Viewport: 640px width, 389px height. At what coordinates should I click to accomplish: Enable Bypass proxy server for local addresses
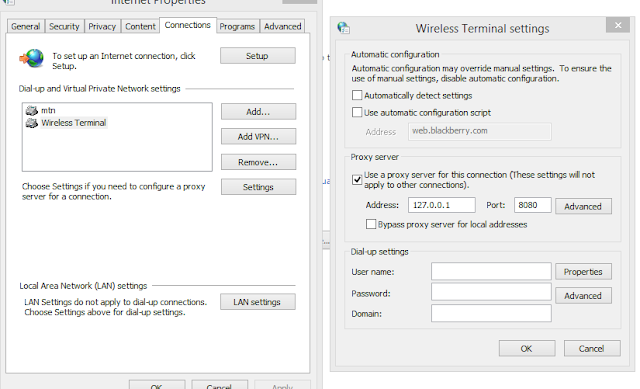371,224
